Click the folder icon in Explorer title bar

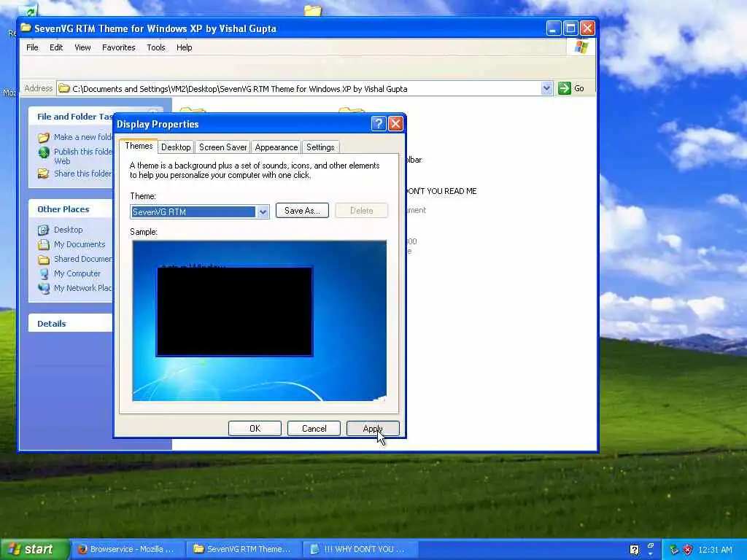click(26, 28)
